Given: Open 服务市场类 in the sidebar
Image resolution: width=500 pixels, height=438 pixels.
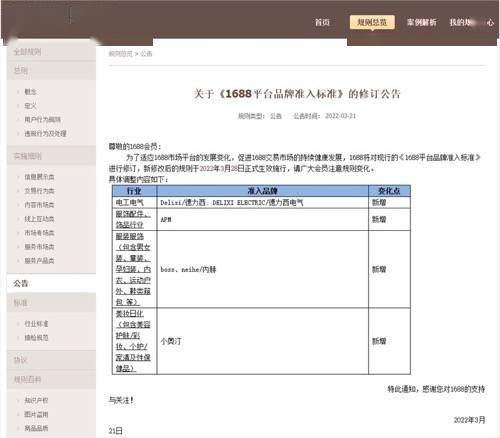Looking at the screenshot, I should click(x=39, y=247).
